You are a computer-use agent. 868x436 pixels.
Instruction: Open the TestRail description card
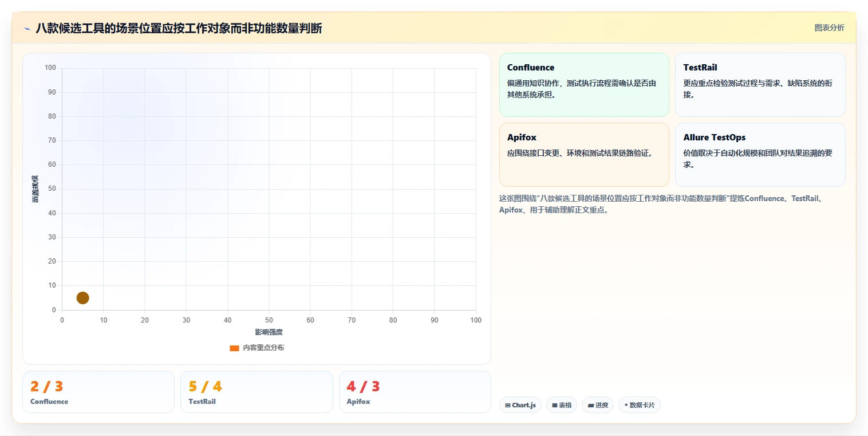tap(760, 85)
